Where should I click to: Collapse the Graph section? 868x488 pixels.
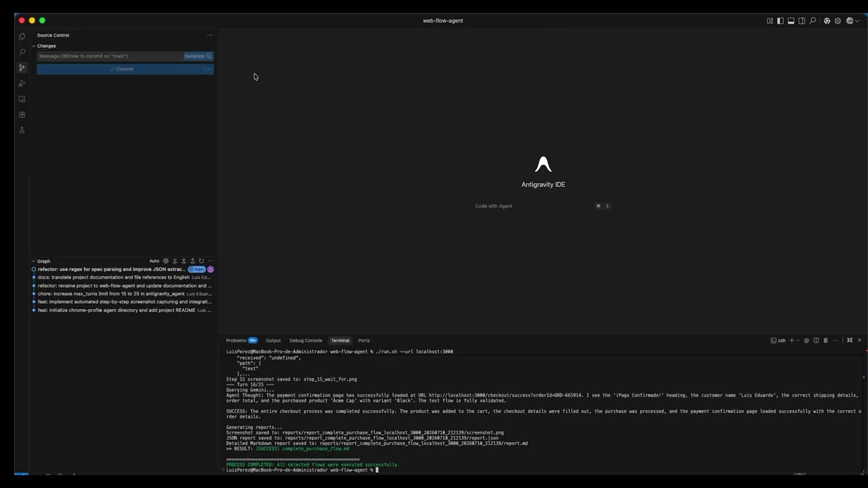coord(33,261)
